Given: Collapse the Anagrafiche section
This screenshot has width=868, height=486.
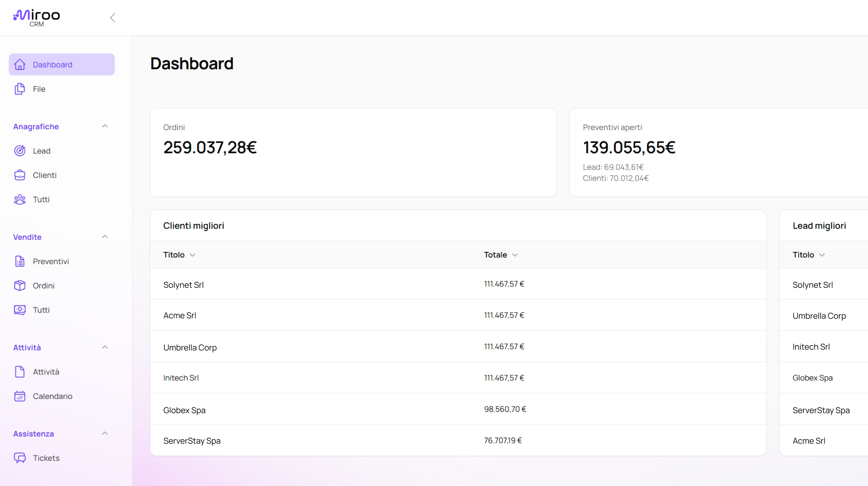Looking at the screenshot, I should [105, 126].
